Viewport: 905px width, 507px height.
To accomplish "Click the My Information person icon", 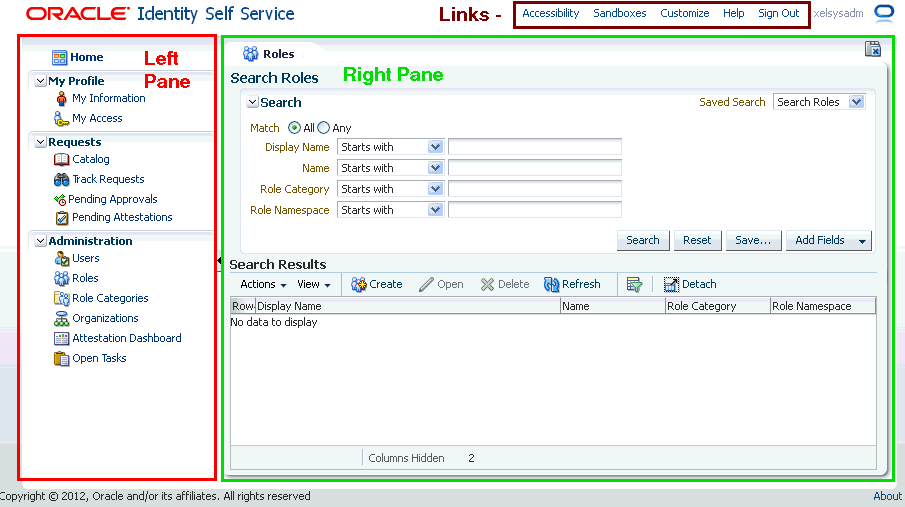I will pos(61,99).
